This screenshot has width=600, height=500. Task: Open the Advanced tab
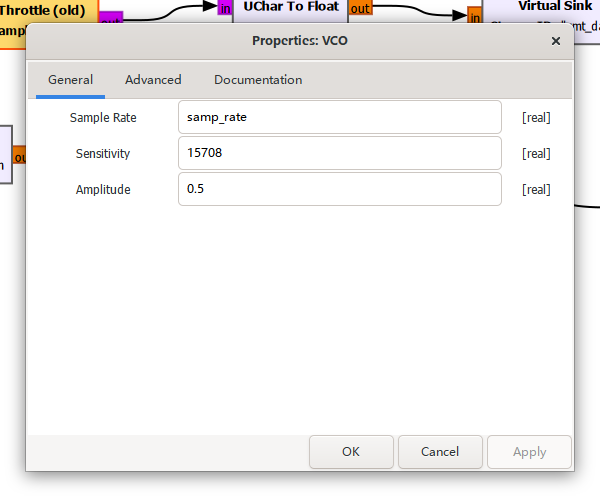coord(153,80)
